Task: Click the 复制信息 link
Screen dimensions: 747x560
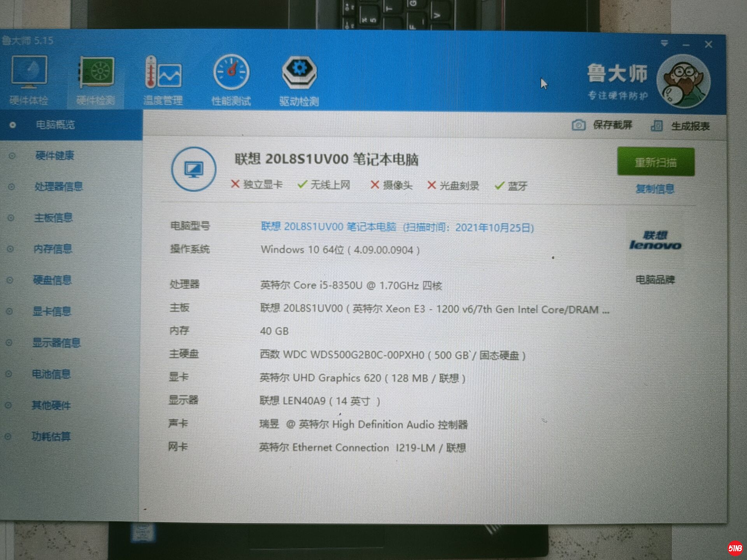Action: click(655, 189)
